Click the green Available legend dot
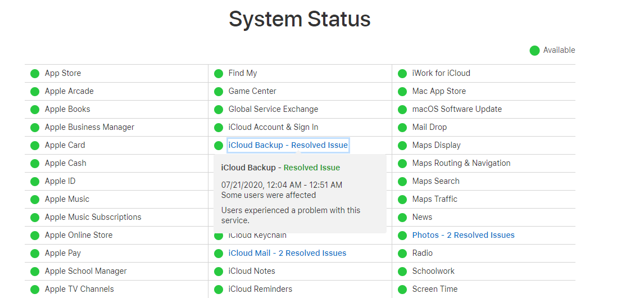Image resolution: width=644 pixels, height=298 pixels. [534, 51]
